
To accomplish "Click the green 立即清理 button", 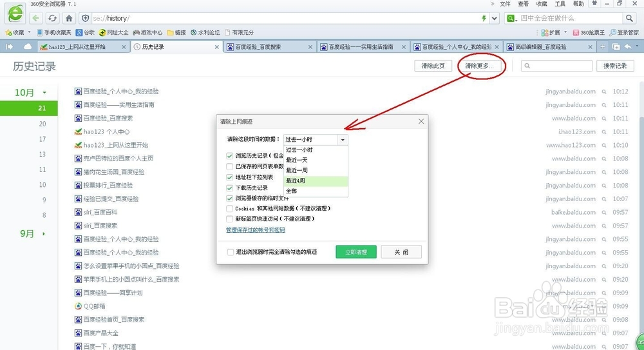I will 356,252.
